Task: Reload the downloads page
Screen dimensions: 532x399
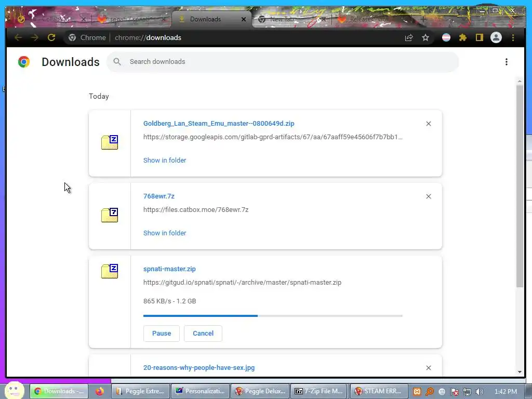Action: [x=51, y=37]
